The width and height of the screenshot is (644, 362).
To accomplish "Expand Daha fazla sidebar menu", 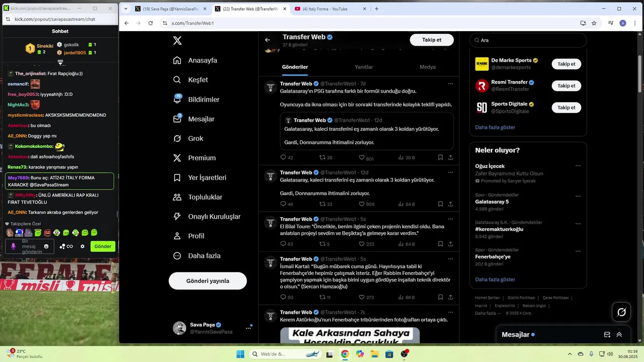I will coord(196,255).
